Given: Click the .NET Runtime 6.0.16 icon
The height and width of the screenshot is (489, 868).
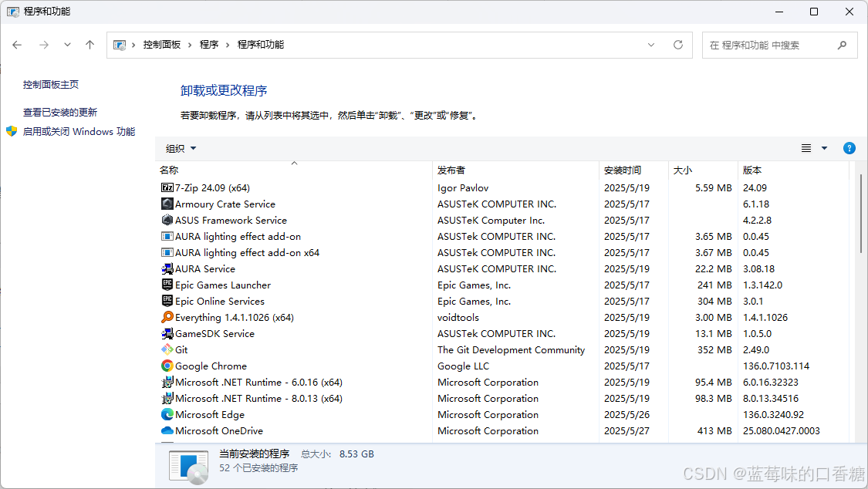Looking at the screenshot, I should point(167,382).
